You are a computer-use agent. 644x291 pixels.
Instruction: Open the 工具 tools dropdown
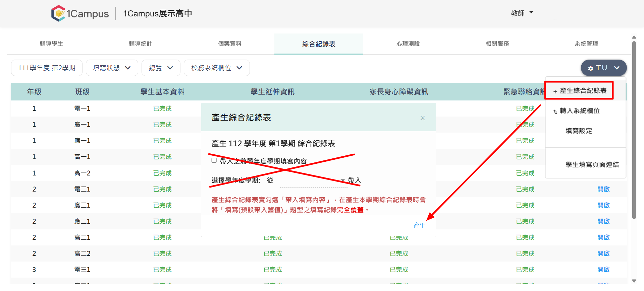point(604,68)
